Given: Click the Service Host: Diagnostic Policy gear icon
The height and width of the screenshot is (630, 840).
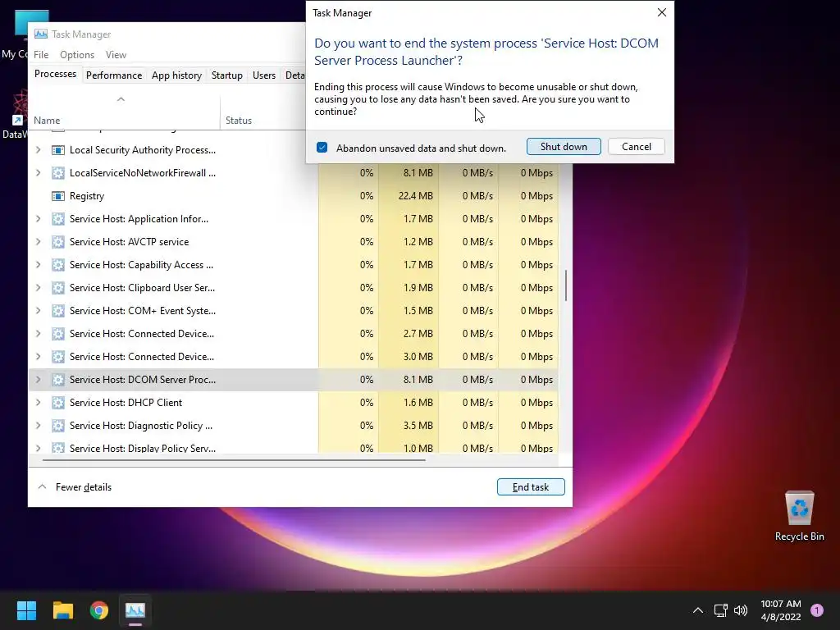Looking at the screenshot, I should pyautogui.click(x=58, y=426).
